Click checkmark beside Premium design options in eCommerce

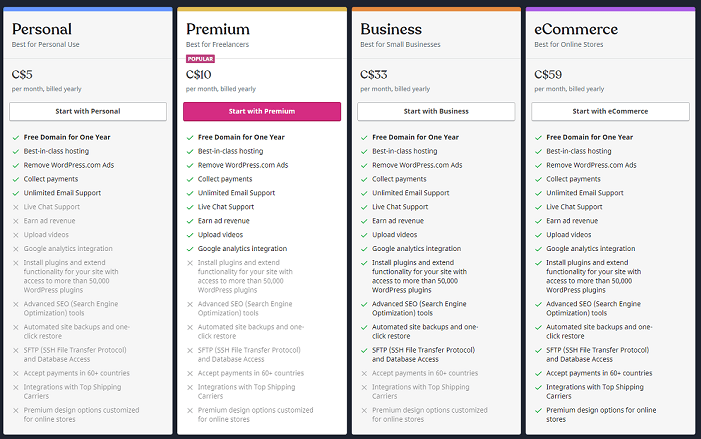(538, 410)
